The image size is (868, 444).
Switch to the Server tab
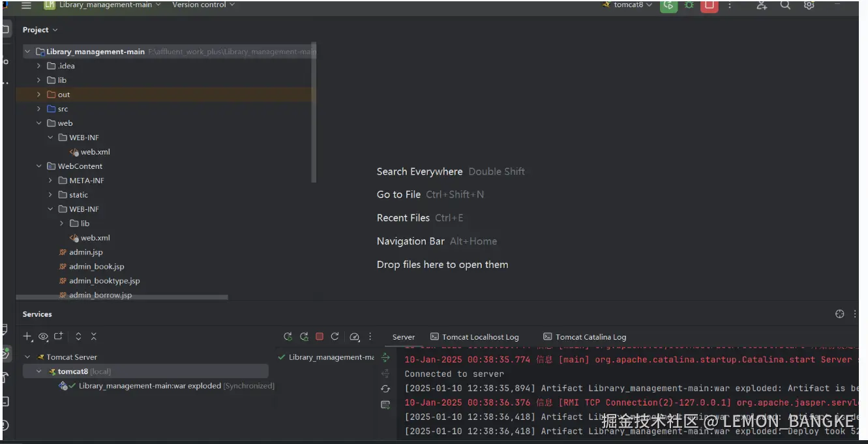tap(404, 337)
